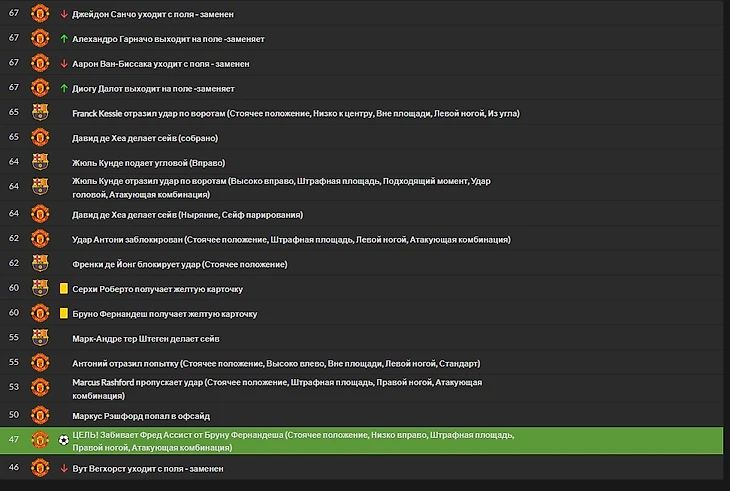
Task: Click the red substitution arrow for Джейдон Санчо
Action: 64,14
